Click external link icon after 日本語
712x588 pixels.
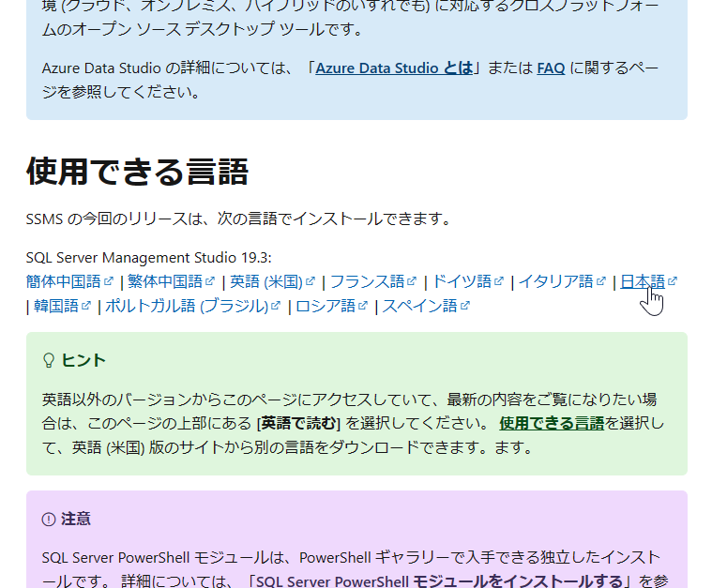click(673, 281)
